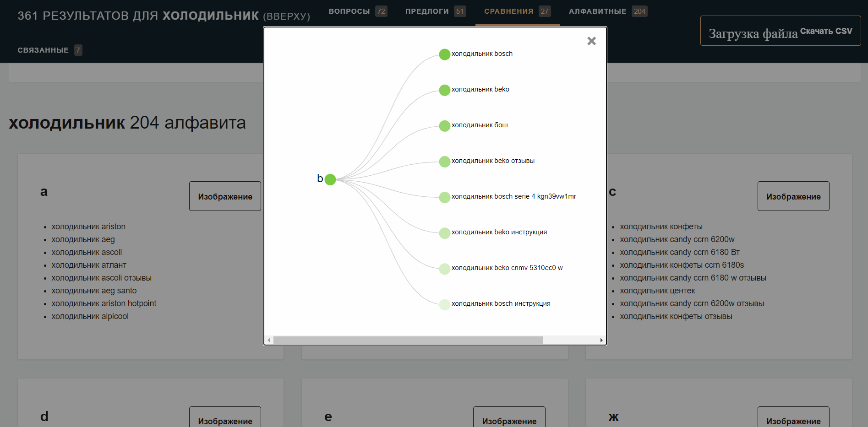Switch to the СРАВНЕНИЯ tab
Image resolution: width=868 pixels, height=427 pixels.
[518, 11]
